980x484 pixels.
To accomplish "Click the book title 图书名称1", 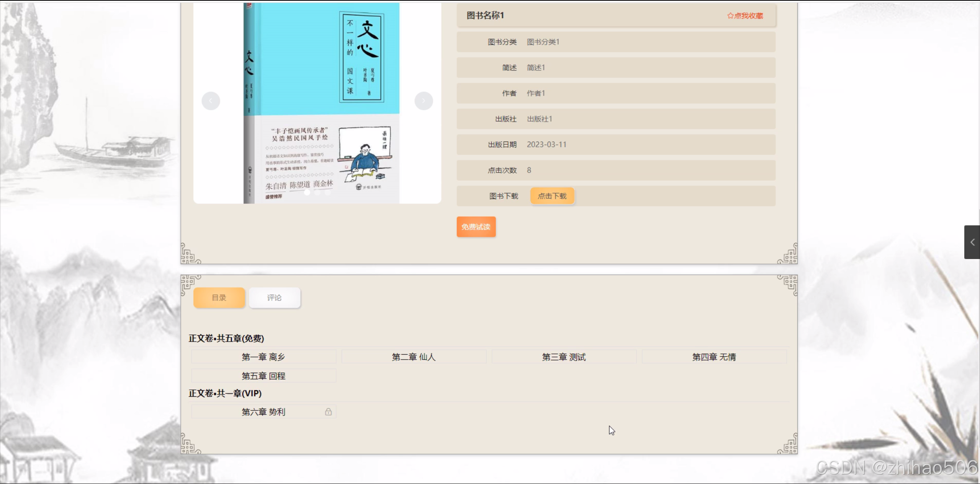I will pos(485,15).
